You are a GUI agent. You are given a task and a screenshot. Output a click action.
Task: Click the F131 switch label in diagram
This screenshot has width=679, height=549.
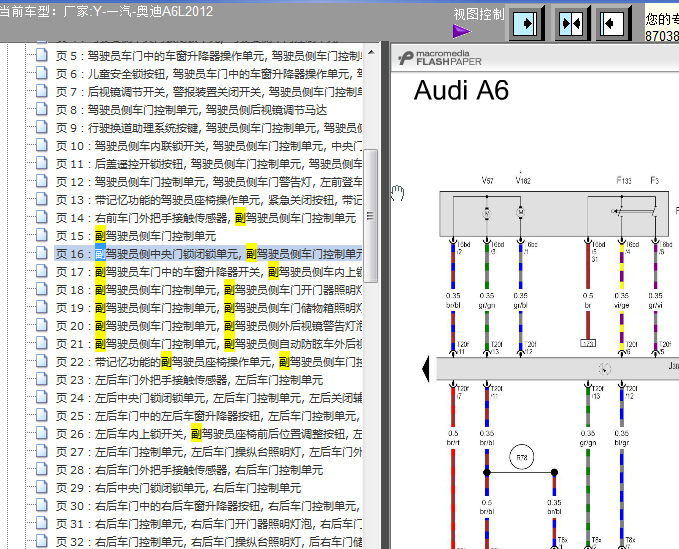[x=624, y=180]
